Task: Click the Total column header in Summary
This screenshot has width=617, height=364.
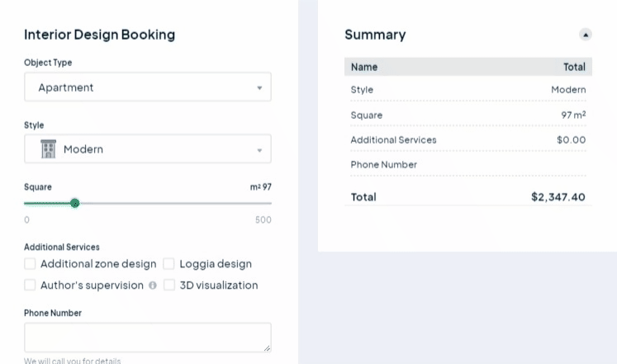Action: tap(574, 67)
